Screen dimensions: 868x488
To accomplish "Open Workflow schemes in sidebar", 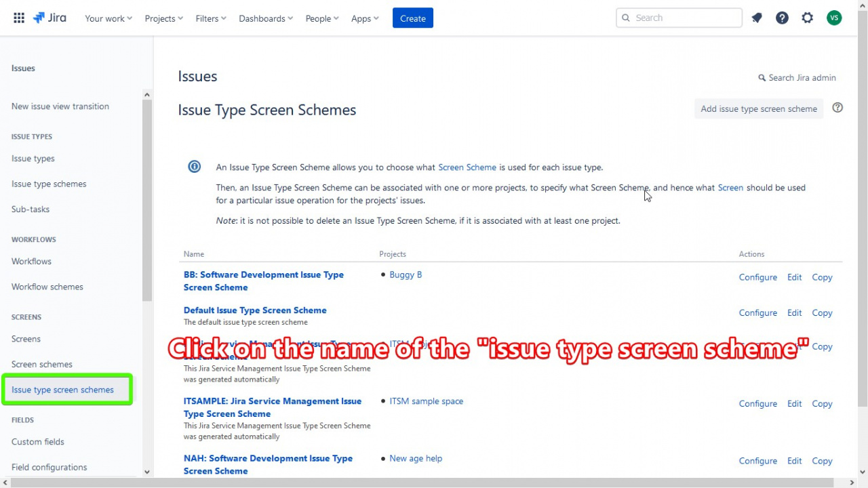I will pos(47,287).
